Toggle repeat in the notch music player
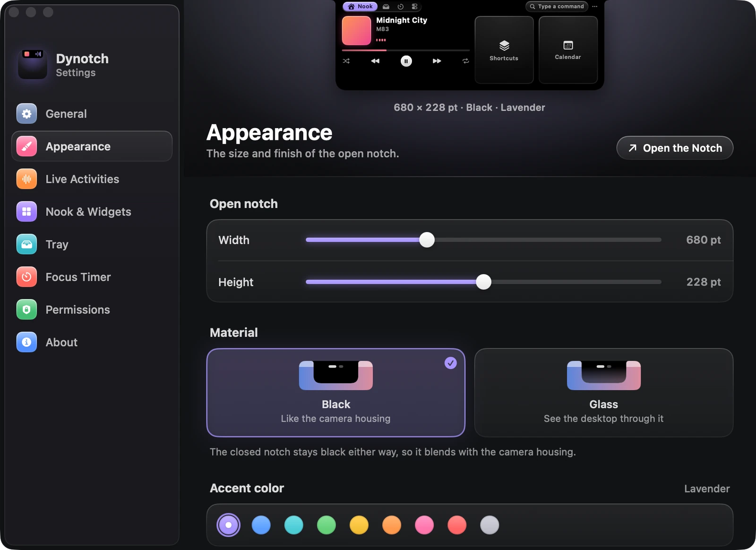756x550 pixels. [465, 61]
